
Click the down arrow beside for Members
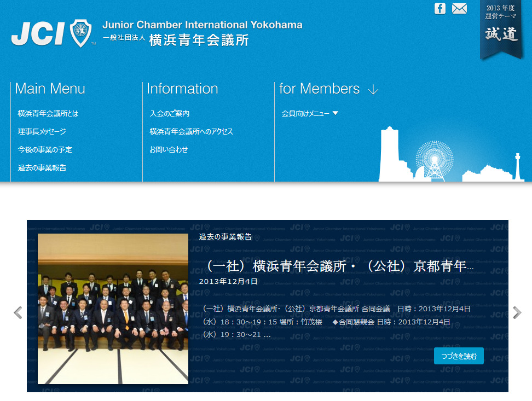coord(373,90)
